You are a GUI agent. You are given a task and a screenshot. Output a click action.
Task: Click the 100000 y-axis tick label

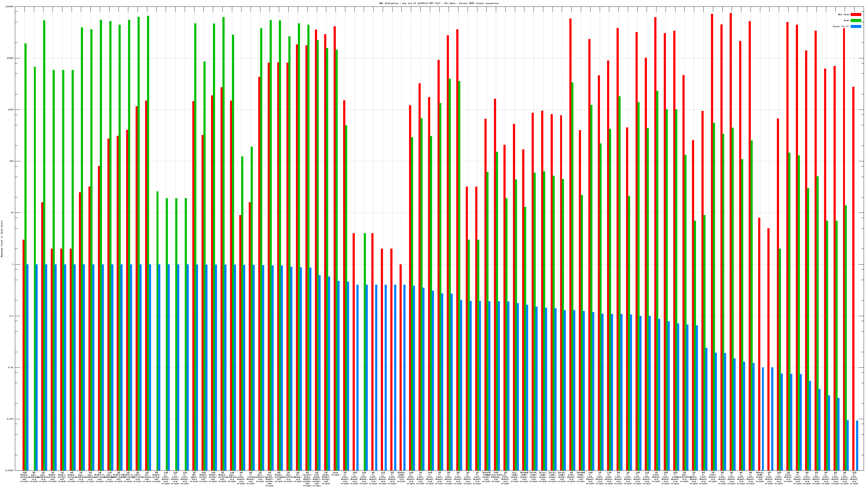pyautogui.click(x=10, y=7)
